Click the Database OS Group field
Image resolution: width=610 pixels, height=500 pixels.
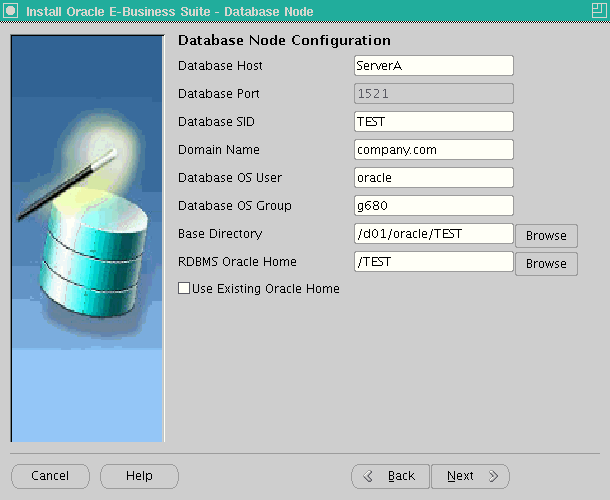tap(434, 205)
